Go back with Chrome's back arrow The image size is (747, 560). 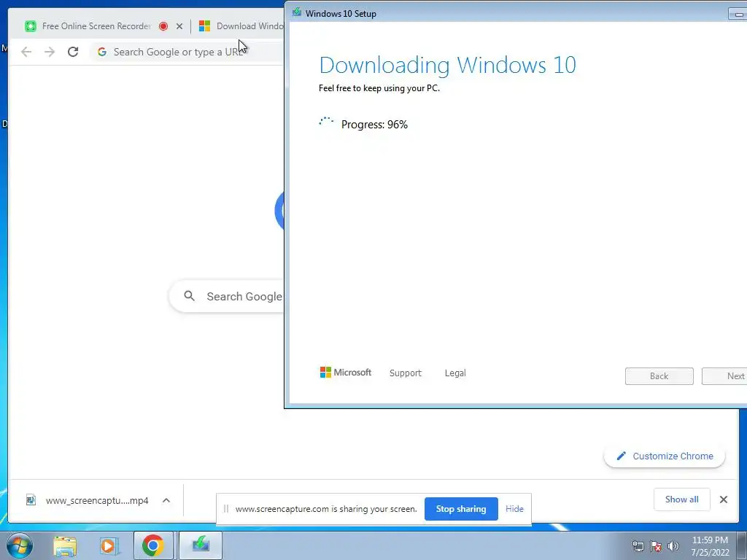(x=26, y=52)
